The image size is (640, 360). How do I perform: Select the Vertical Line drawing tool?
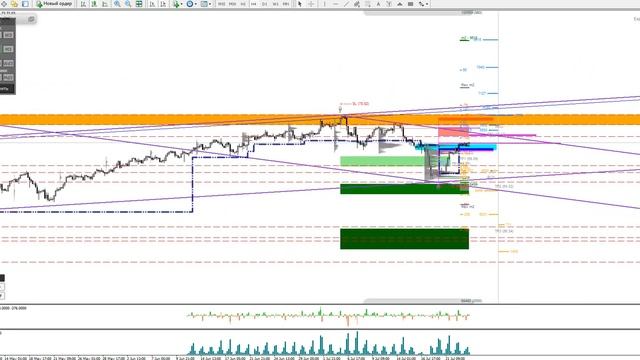325,4
